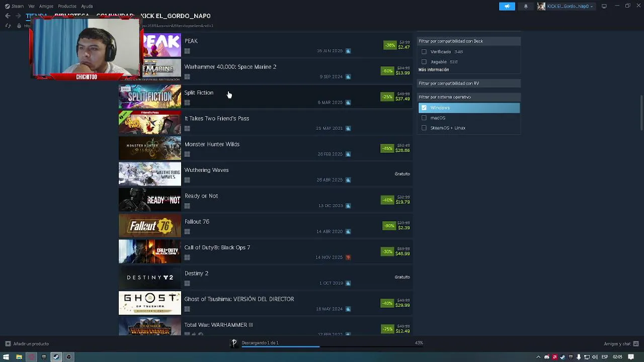This screenshot has width=644, height=362.
Task: Open the KICK El_Gordo_NapO account dropdown
Action: point(570,6)
